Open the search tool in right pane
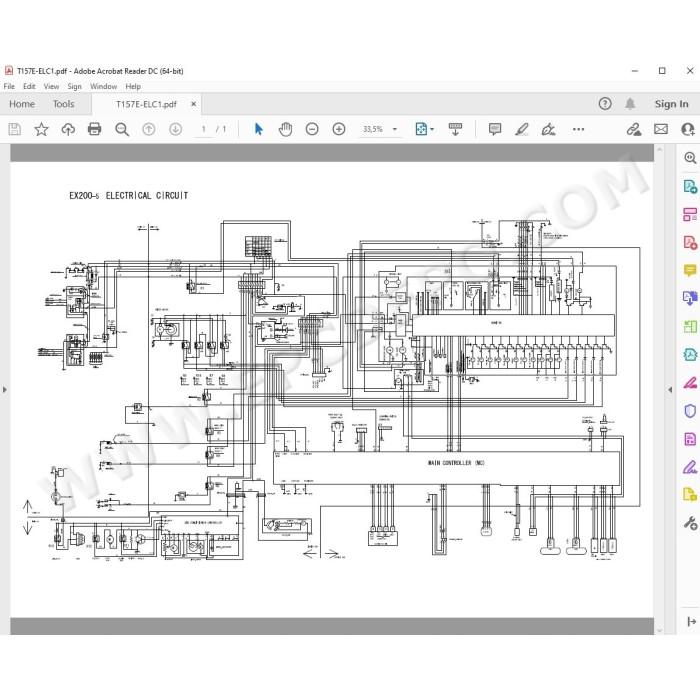The height and width of the screenshot is (700, 700). (690, 158)
